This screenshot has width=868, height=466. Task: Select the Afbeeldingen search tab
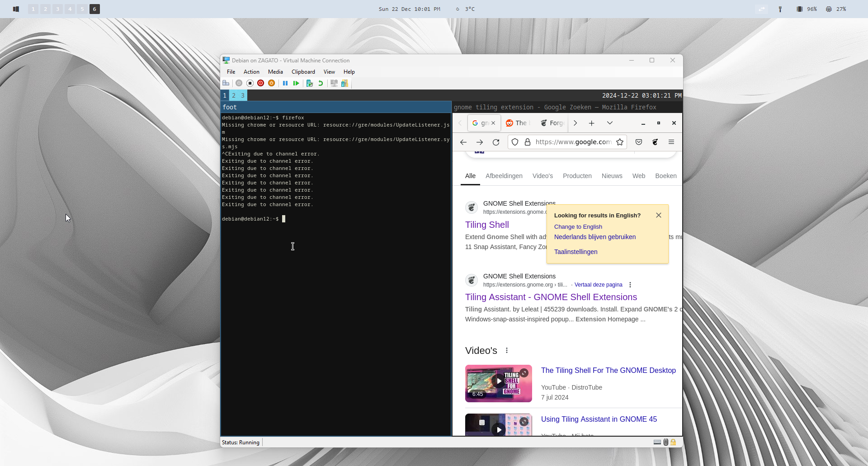point(504,176)
